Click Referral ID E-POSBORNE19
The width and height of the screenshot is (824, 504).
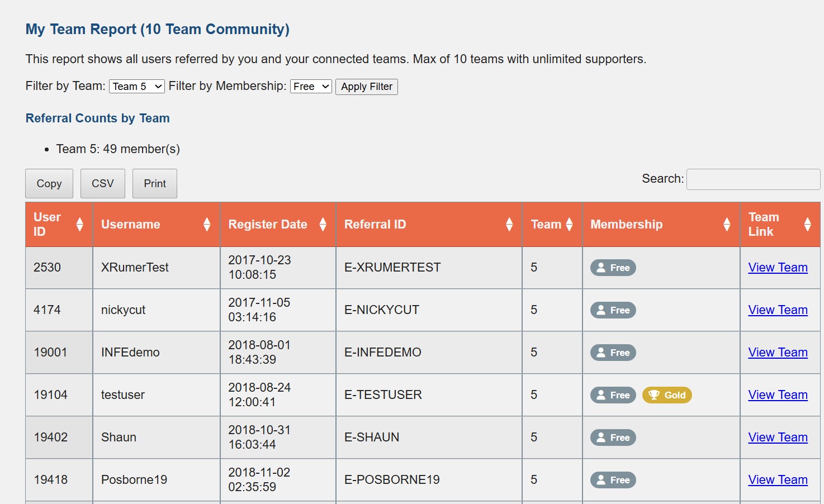392,480
